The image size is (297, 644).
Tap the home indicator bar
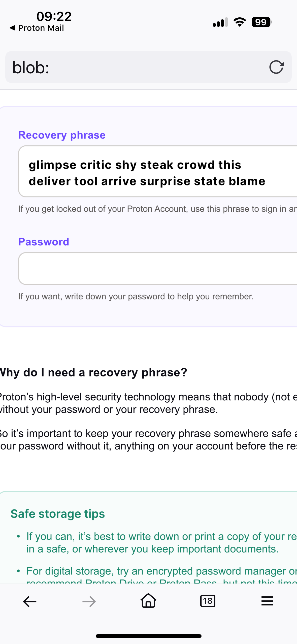(148, 636)
